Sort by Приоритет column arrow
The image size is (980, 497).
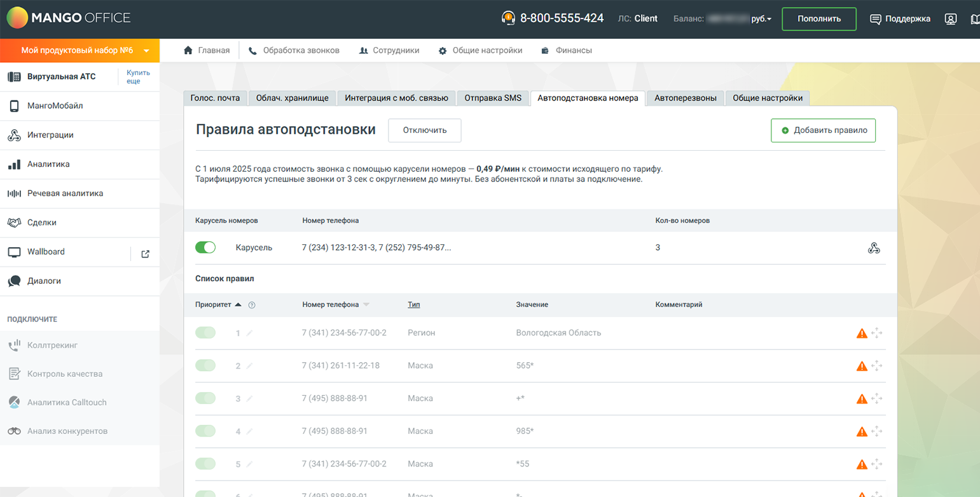click(x=238, y=305)
